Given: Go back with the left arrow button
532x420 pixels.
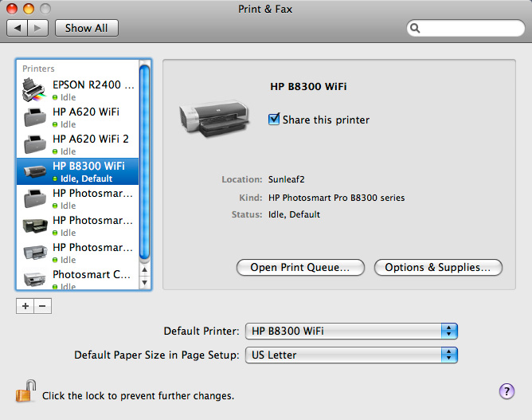Looking at the screenshot, I should 18,28.
